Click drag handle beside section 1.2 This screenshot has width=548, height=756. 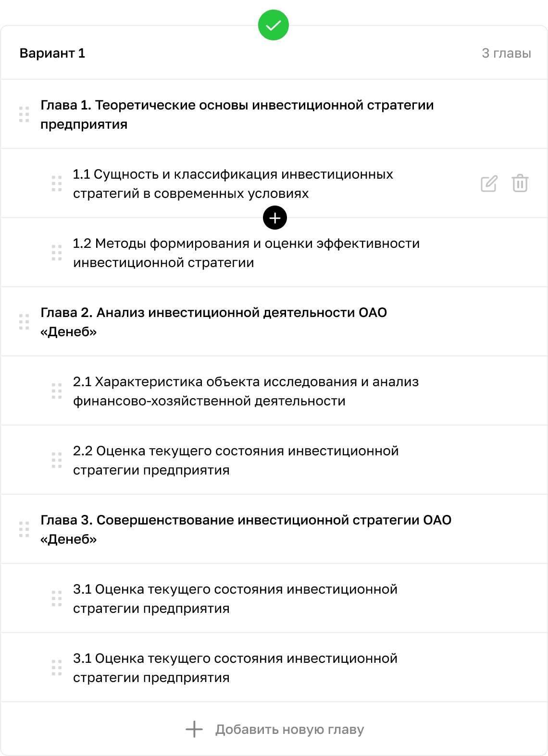pos(57,253)
